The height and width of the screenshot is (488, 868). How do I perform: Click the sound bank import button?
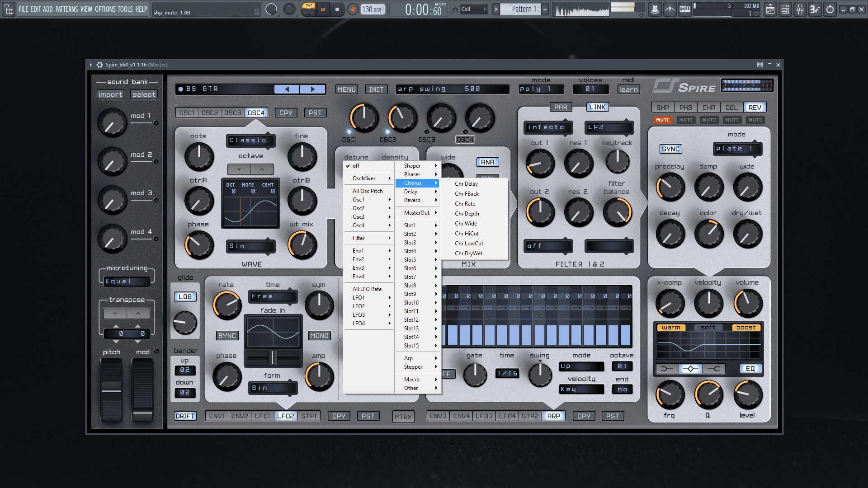(110, 94)
